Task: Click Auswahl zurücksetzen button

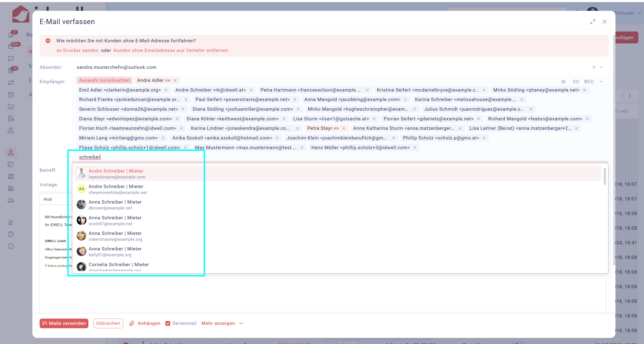Action: 104,81
